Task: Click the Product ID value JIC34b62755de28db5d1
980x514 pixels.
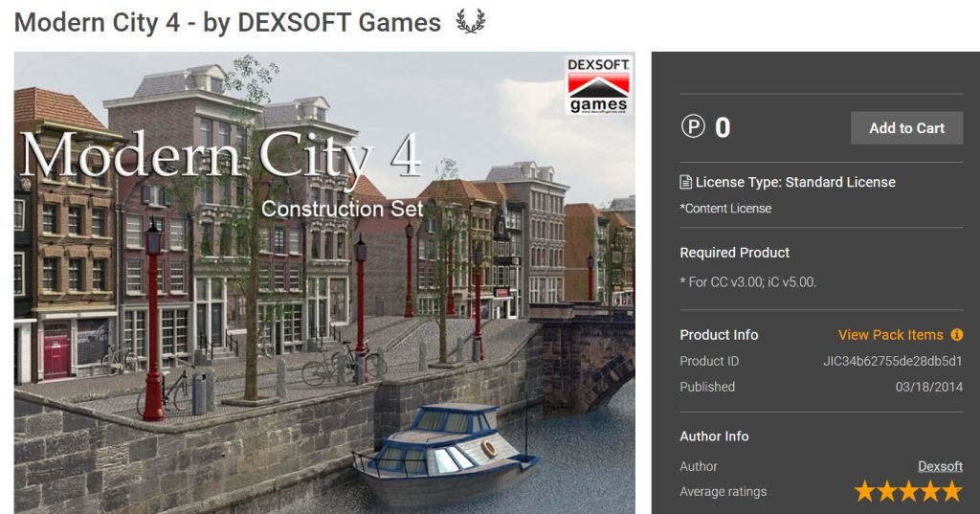Action: pos(893,362)
